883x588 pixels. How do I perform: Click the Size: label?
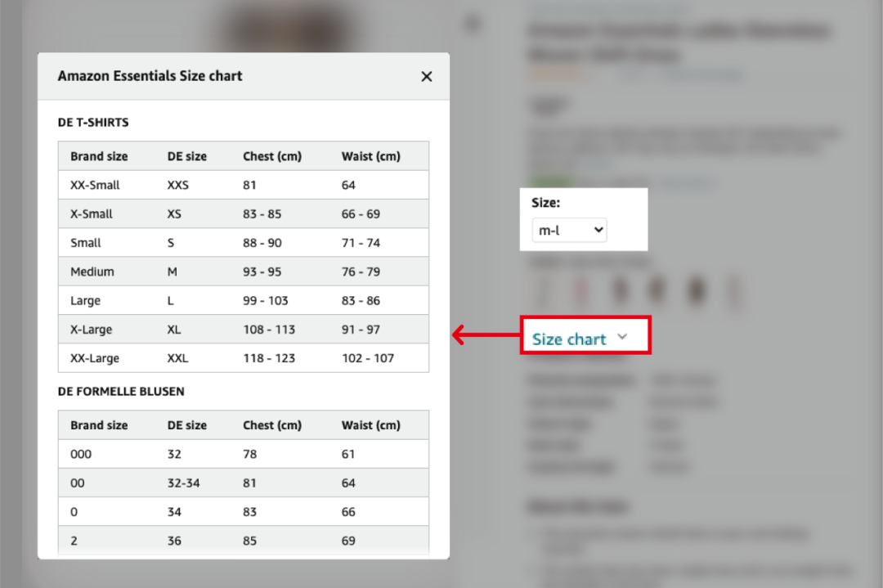click(545, 203)
